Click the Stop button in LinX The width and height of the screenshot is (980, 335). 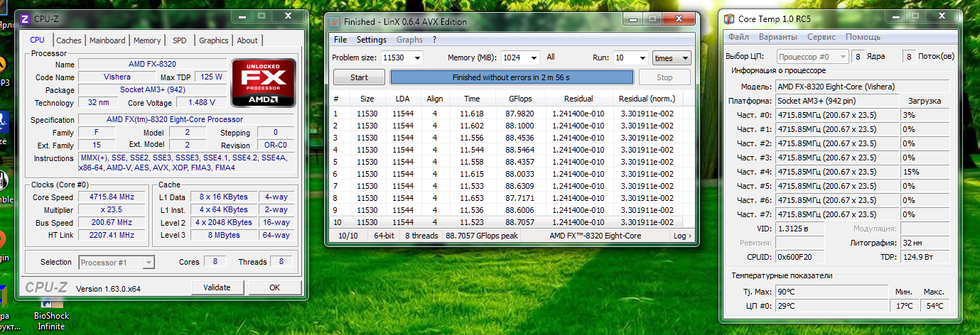click(664, 77)
